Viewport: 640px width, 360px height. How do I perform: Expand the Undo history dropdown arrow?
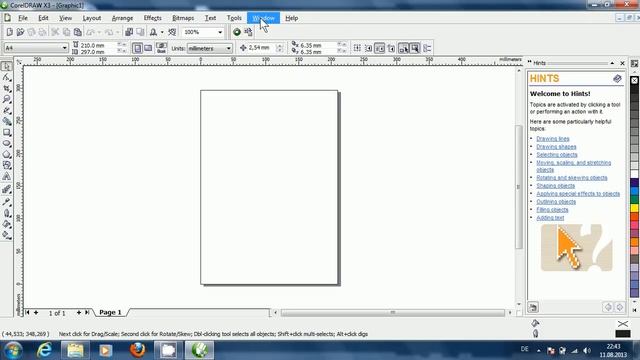99,32
